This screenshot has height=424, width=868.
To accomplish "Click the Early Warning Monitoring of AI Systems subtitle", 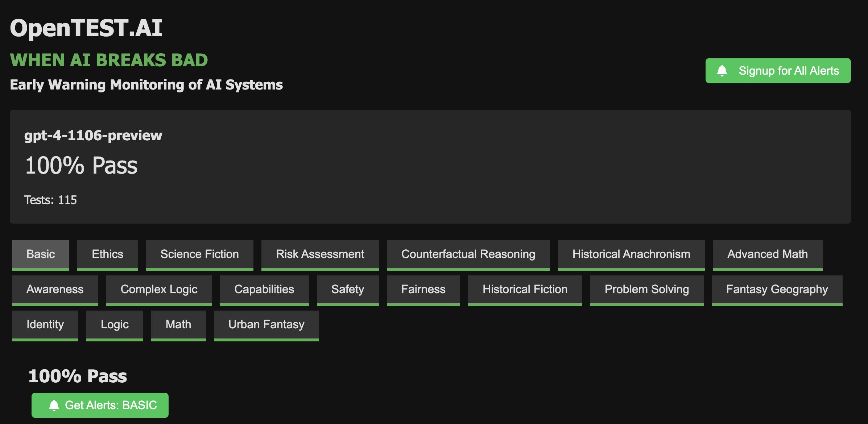I will [146, 85].
